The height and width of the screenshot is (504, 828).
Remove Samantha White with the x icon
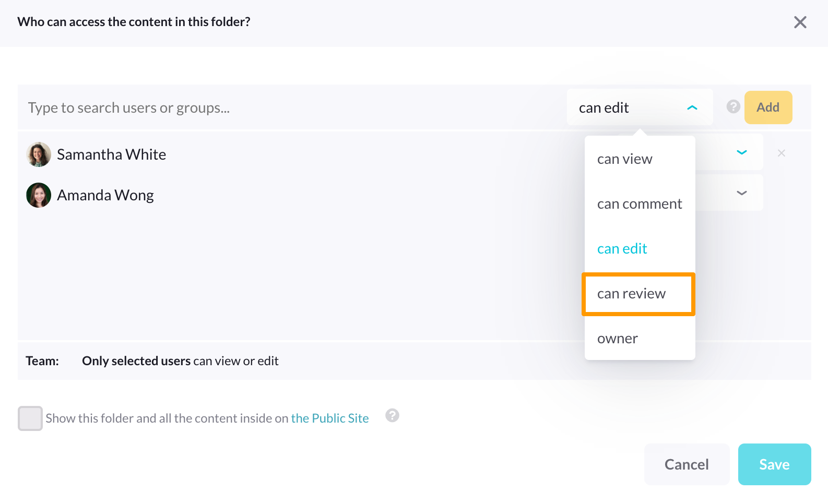coord(781,153)
